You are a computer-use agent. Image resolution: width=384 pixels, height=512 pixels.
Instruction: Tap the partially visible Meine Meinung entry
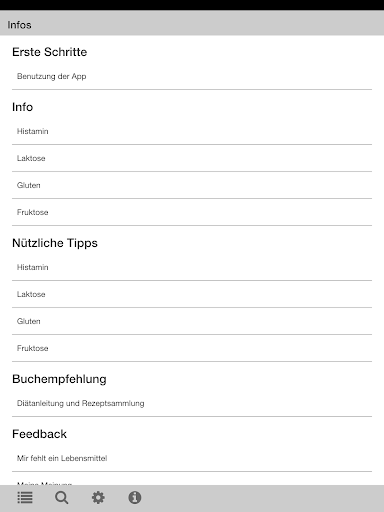click(x=192, y=479)
